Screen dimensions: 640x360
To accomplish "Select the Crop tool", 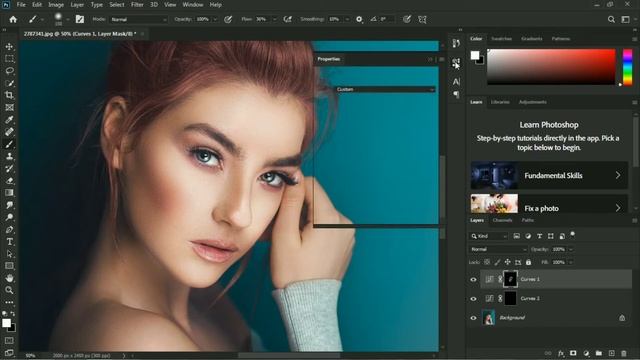I will pos(9,96).
